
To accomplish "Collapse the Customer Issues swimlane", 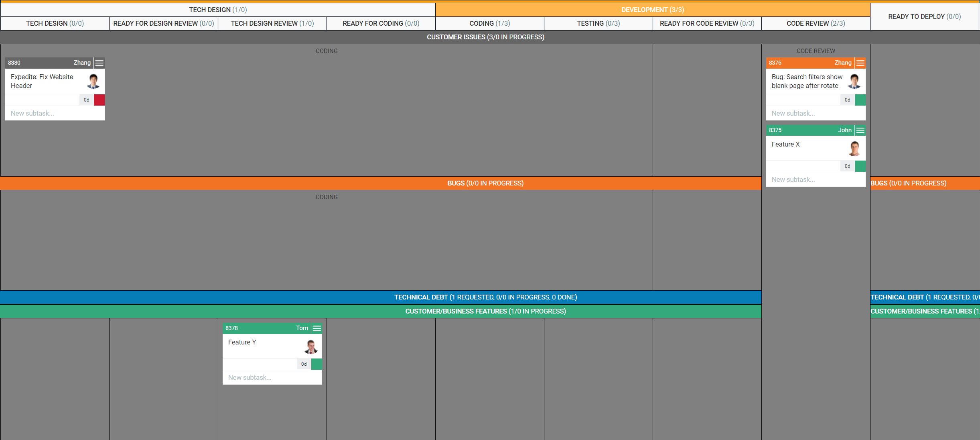I will pos(486,37).
